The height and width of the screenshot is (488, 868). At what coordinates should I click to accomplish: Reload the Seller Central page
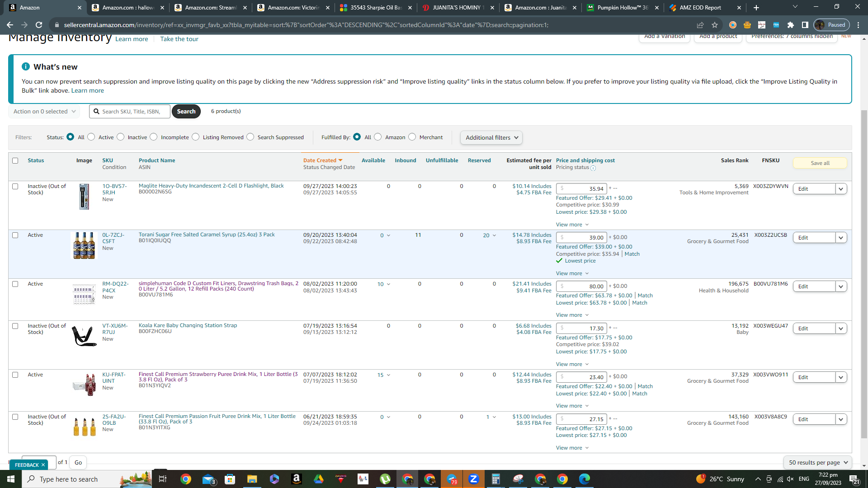coord(39,25)
